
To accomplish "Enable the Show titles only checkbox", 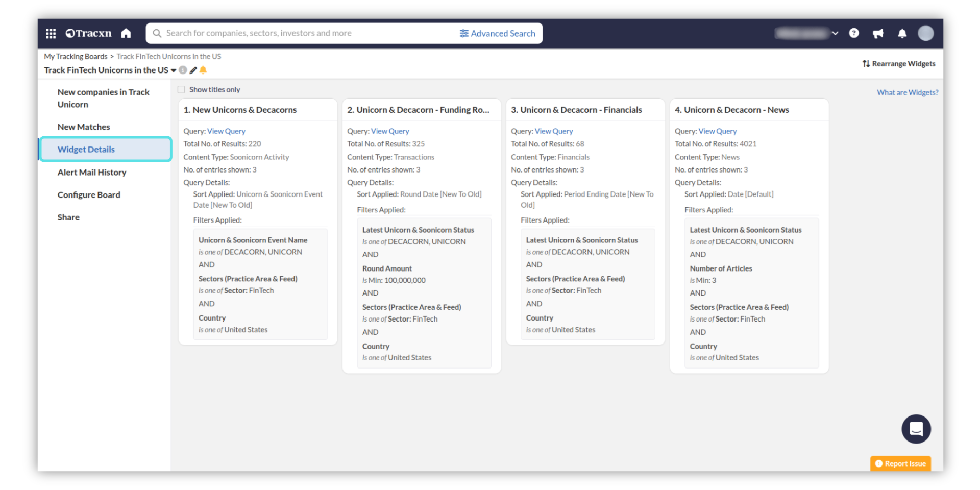I will point(181,90).
